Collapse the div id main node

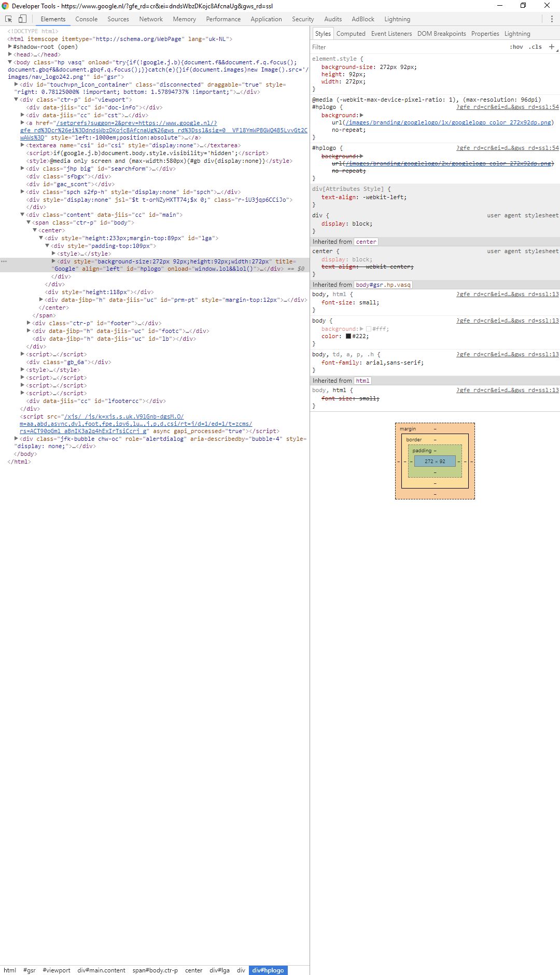[22, 215]
